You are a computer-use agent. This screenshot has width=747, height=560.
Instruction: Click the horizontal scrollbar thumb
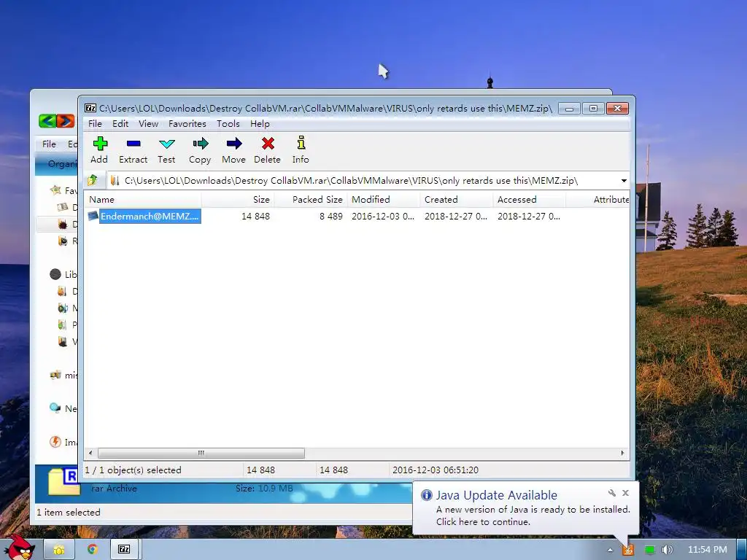click(x=201, y=453)
